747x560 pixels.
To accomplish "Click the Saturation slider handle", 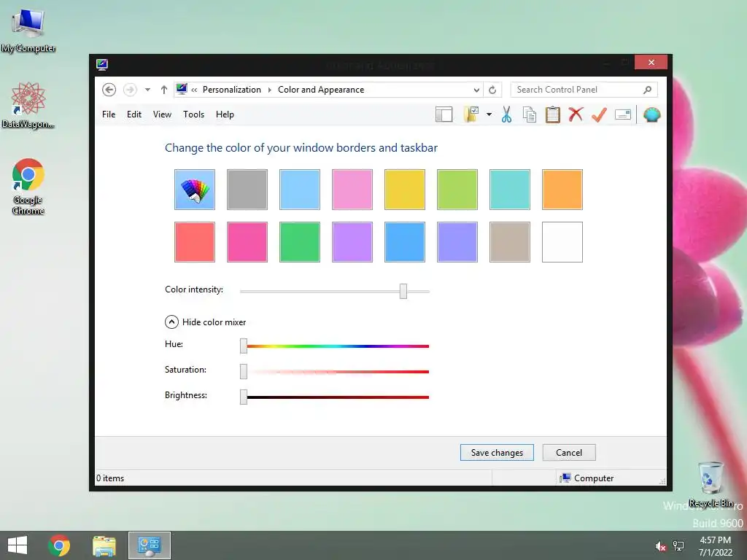I will [244, 371].
